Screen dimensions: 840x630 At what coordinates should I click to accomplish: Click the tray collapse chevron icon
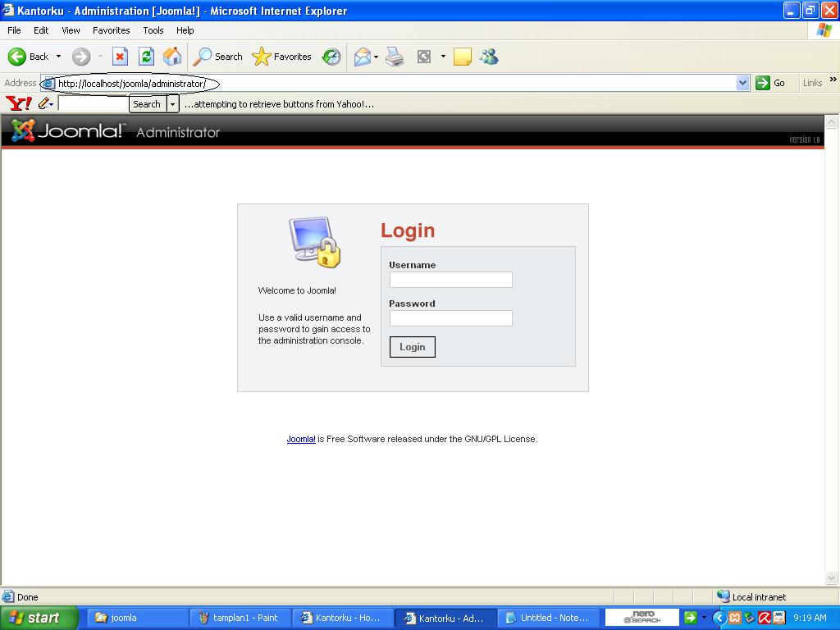coord(719,618)
